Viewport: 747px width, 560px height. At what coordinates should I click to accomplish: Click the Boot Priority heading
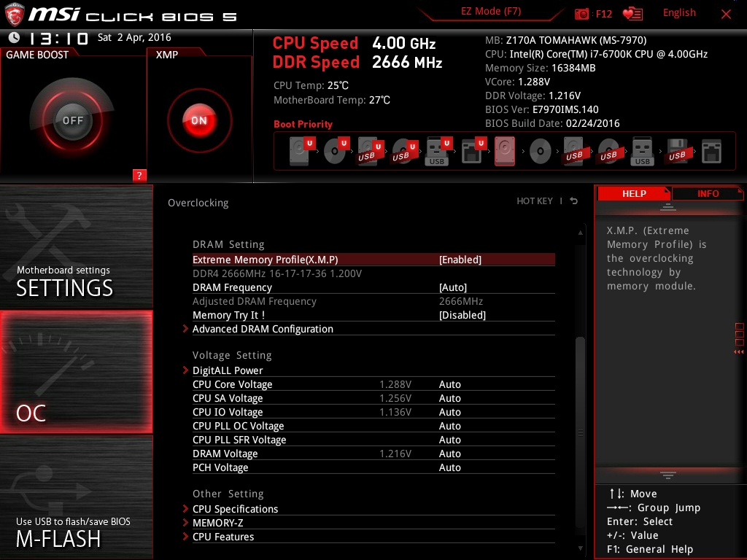click(303, 124)
